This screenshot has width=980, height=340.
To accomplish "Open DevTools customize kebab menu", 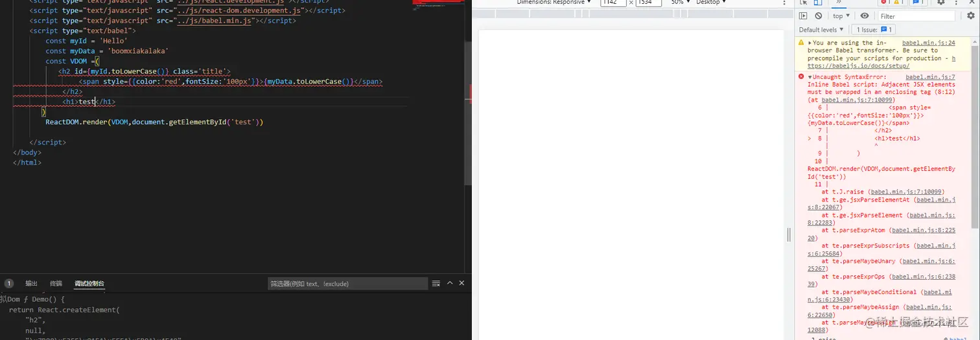I will 957,3.
